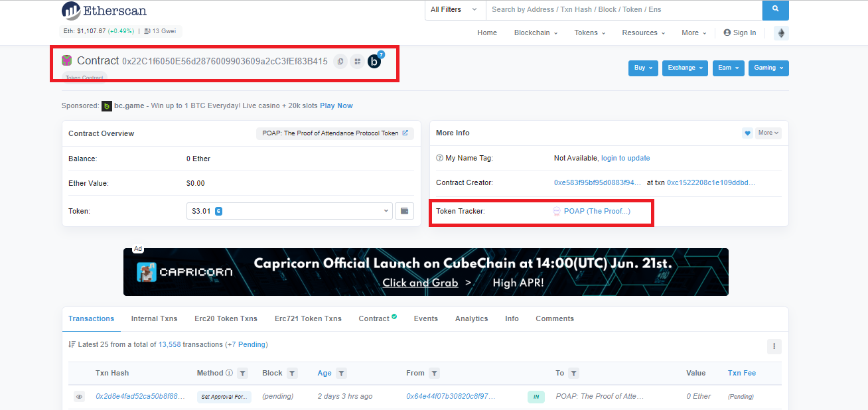The width and height of the screenshot is (868, 410).
Task: Open the Exchange dropdown button
Action: (685, 68)
